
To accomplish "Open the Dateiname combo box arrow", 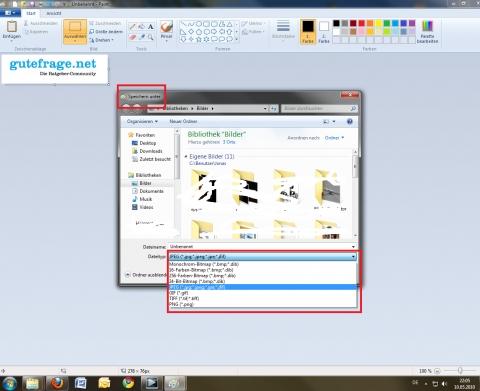I will [x=353, y=247].
